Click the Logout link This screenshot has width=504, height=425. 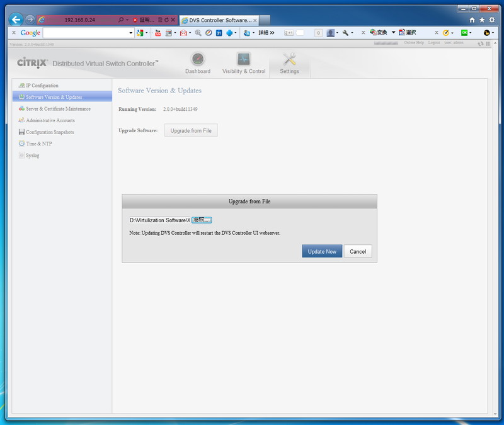(x=434, y=43)
